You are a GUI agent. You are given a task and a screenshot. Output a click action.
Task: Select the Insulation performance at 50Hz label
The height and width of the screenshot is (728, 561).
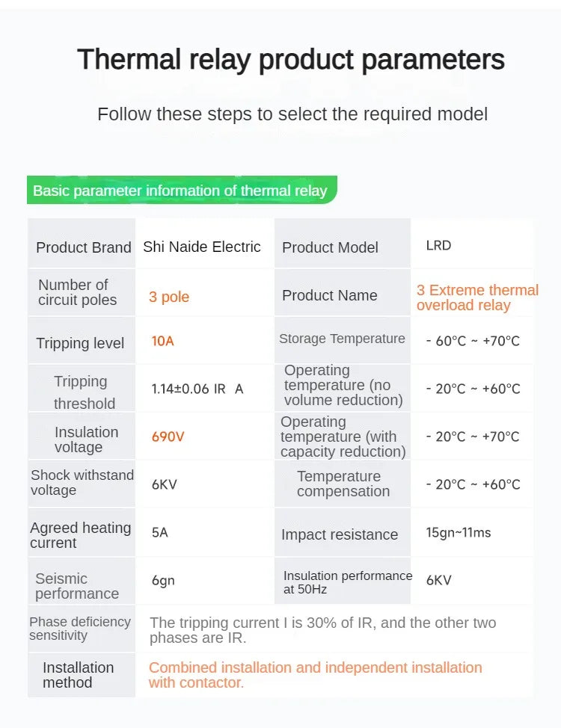click(x=348, y=582)
